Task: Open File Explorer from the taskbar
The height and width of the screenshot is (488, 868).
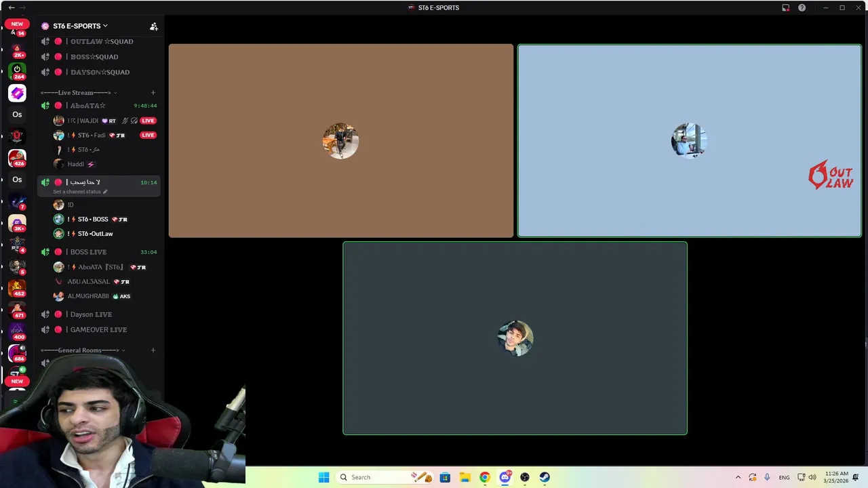Action: (465, 477)
